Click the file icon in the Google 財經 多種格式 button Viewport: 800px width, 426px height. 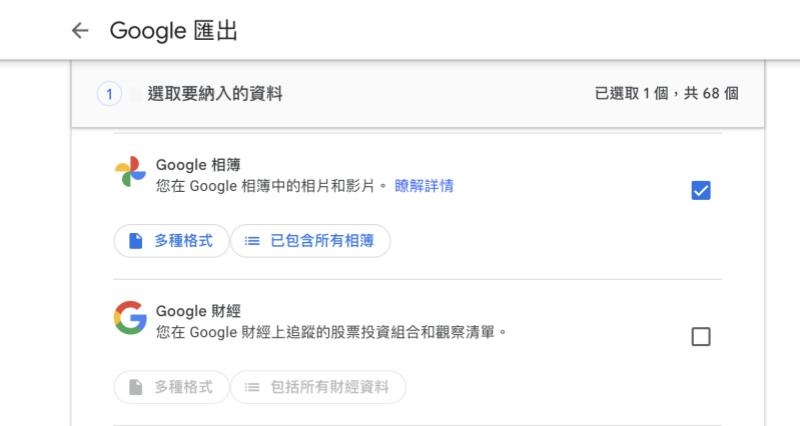pyautogui.click(x=135, y=386)
